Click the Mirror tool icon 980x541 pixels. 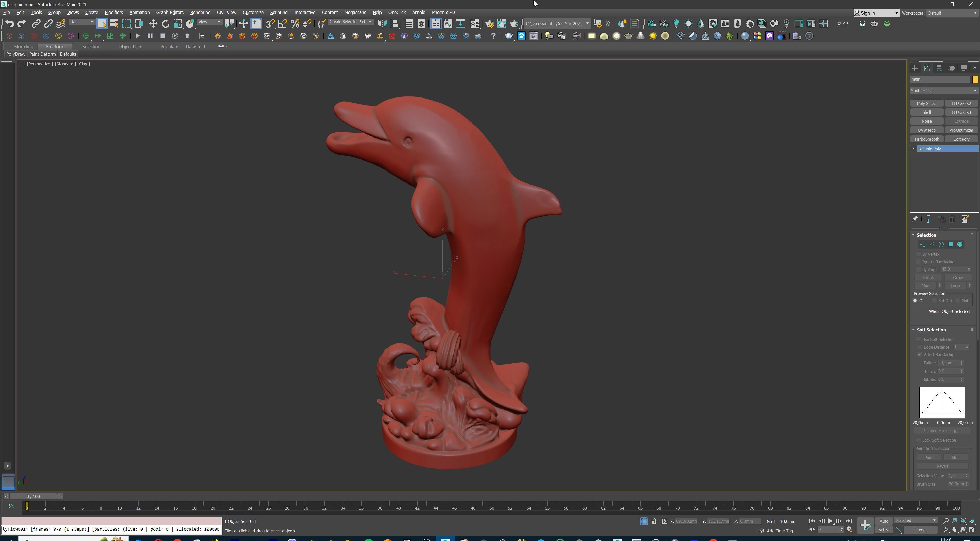click(382, 23)
